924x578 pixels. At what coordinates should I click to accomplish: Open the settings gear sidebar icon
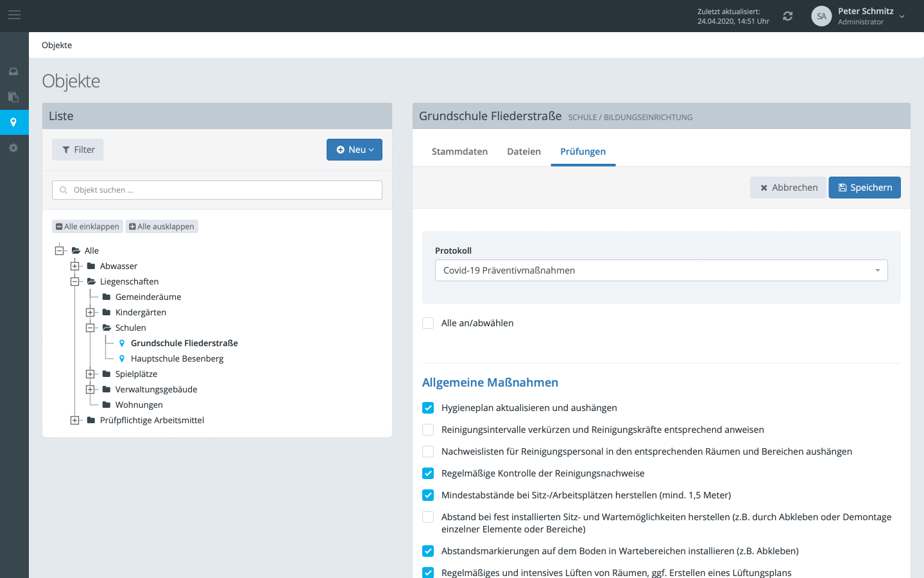point(13,148)
